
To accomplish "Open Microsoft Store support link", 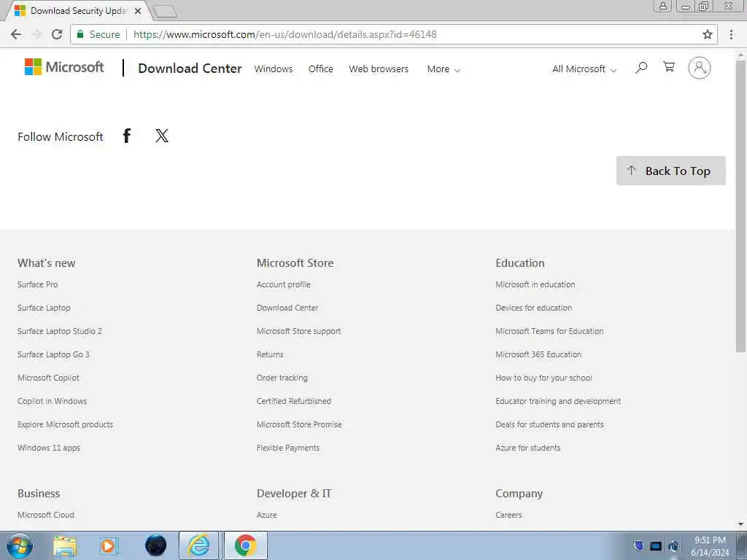I will [298, 331].
